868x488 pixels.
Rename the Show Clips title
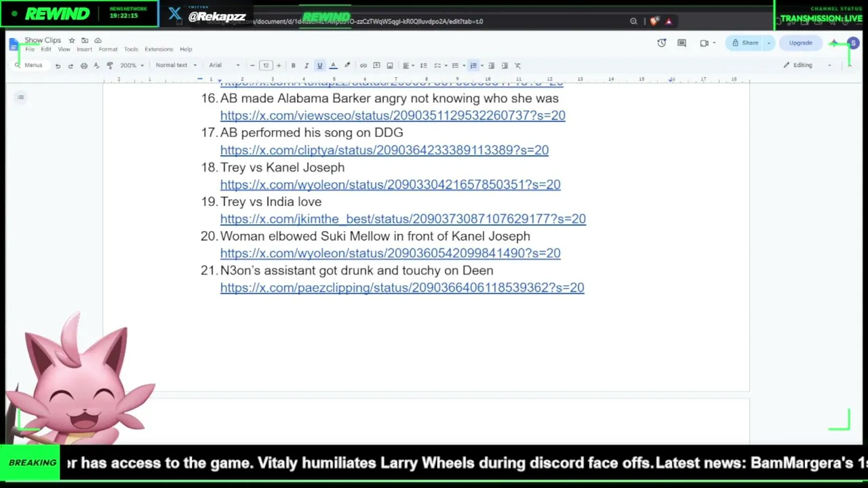[43, 41]
